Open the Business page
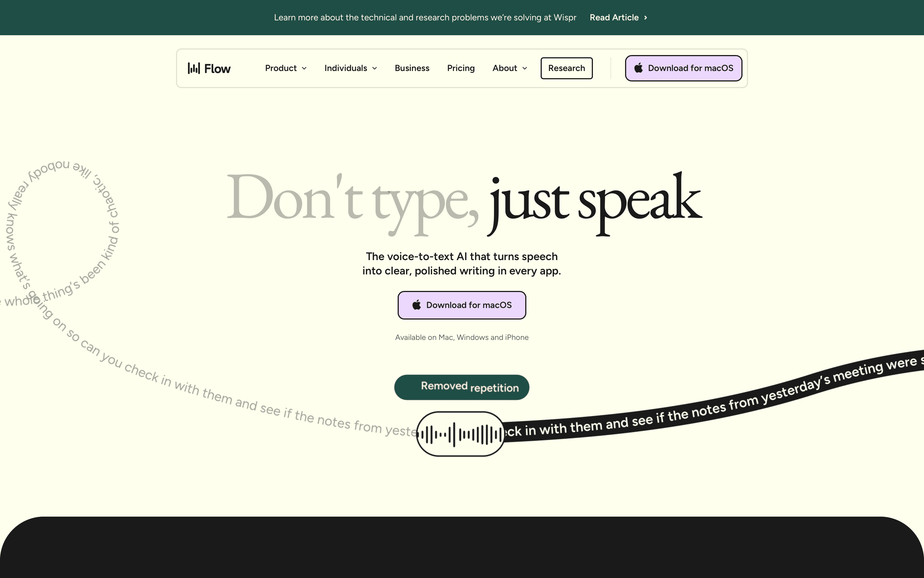Viewport: 924px width, 578px height. point(412,68)
